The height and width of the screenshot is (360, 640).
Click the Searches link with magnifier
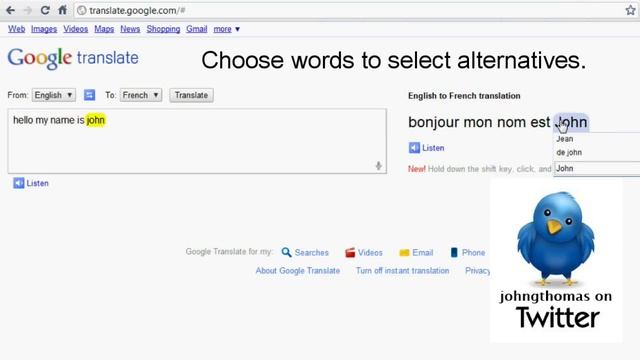click(x=305, y=253)
